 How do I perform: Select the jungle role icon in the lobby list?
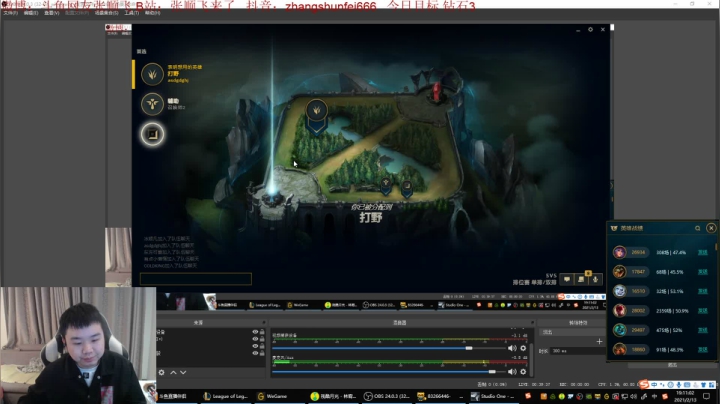(x=152, y=74)
